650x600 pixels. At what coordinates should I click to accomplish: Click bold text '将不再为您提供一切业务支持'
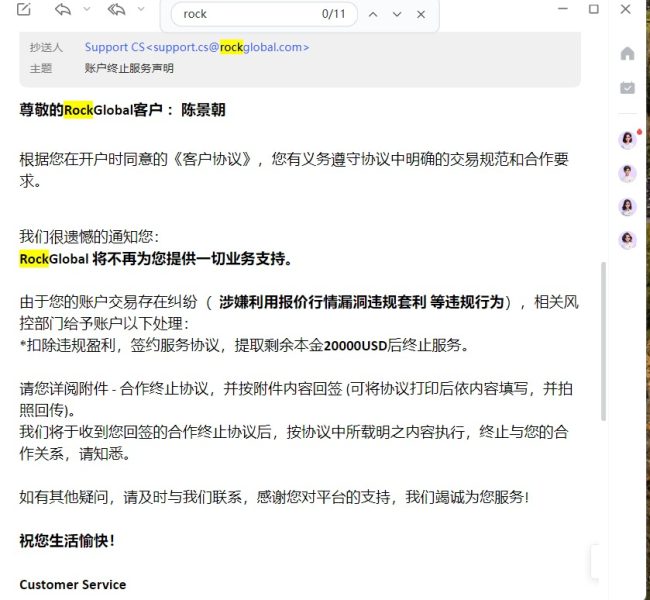pyautogui.click(x=192, y=259)
